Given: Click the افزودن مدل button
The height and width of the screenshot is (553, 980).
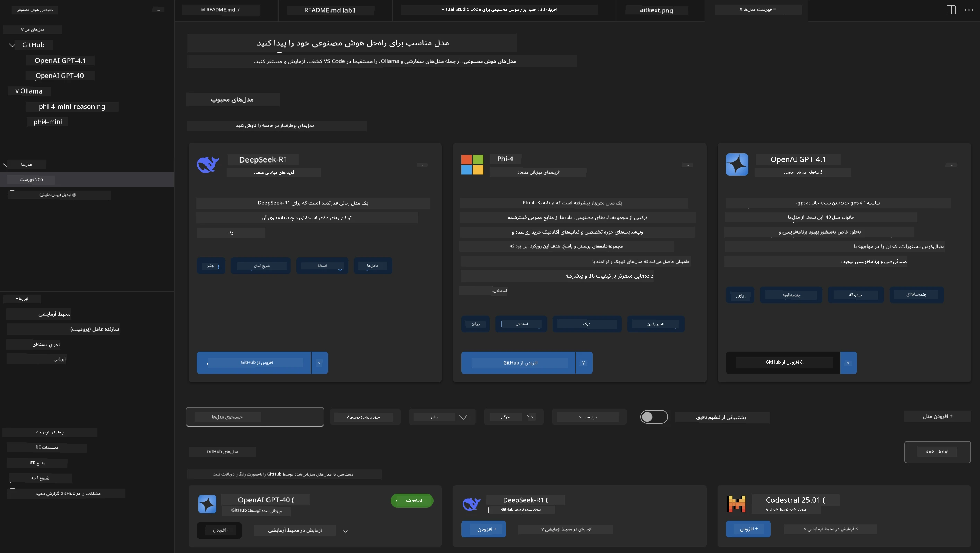Looking at the screenshot, I should (x=937, y=416).
